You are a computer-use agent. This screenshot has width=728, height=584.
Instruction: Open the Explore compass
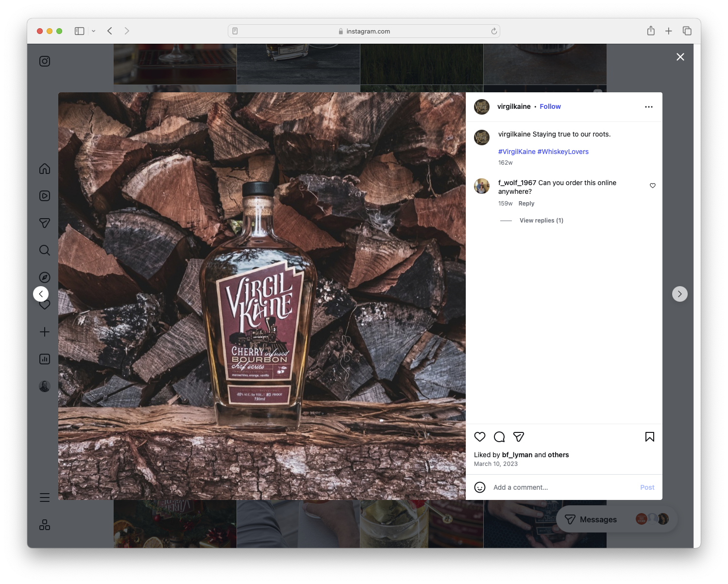click(44, 277)
